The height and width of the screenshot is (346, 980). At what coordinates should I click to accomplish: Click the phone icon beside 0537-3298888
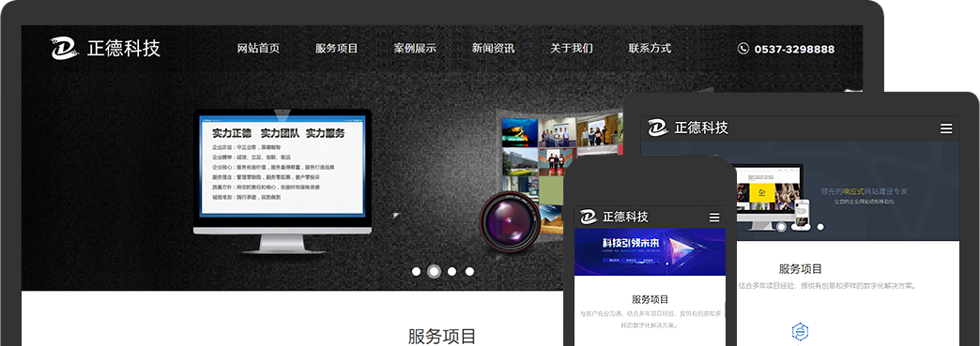(743, 49)
